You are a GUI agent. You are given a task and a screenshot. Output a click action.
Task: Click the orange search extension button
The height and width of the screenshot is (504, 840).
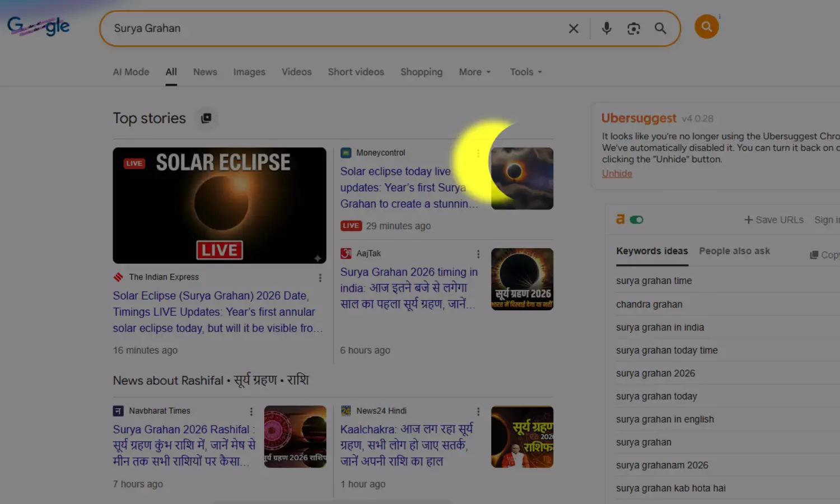(706, 26)
